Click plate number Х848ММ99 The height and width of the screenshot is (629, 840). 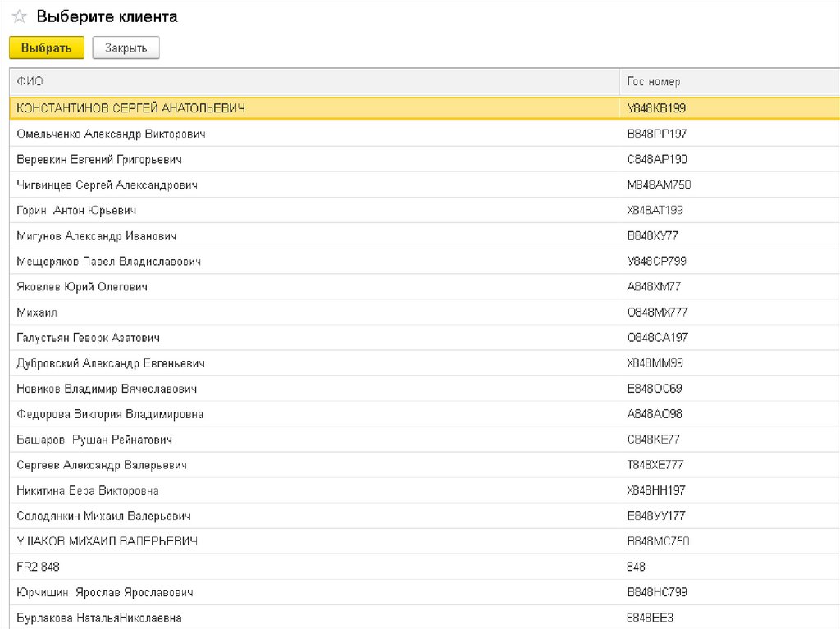tap(655, 362)
